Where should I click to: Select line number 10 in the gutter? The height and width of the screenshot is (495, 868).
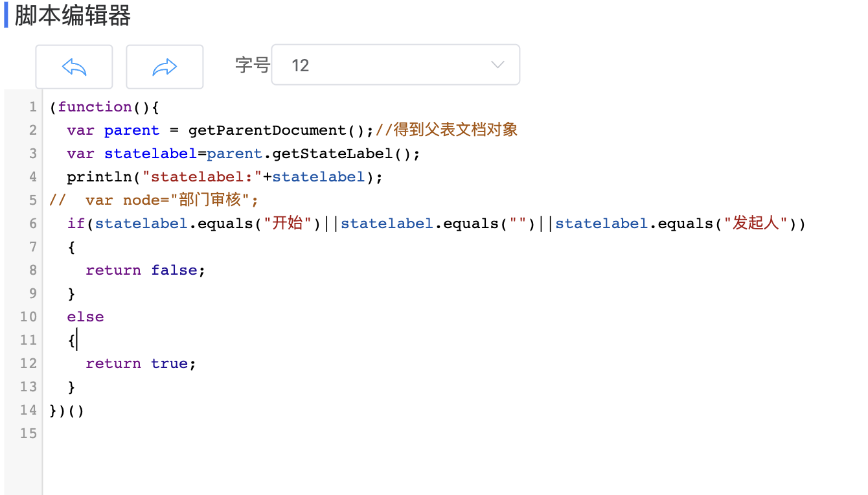(x=29, y=317)
